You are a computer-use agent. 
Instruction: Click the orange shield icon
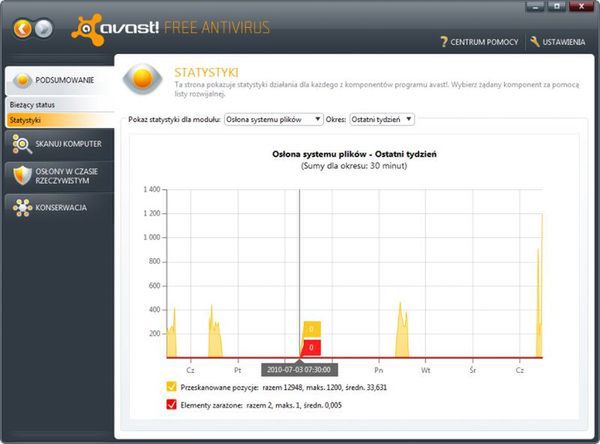click(22, 176)
